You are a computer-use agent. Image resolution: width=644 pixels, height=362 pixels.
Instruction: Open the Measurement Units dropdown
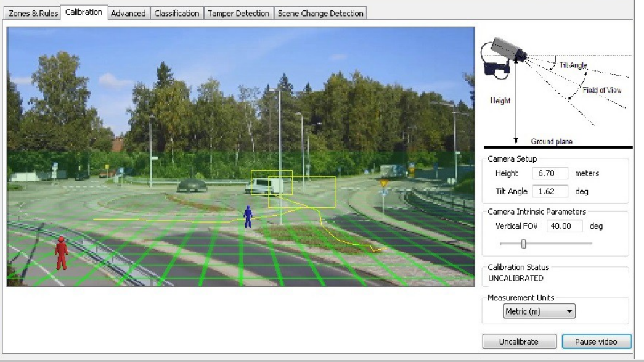(539, 311)
